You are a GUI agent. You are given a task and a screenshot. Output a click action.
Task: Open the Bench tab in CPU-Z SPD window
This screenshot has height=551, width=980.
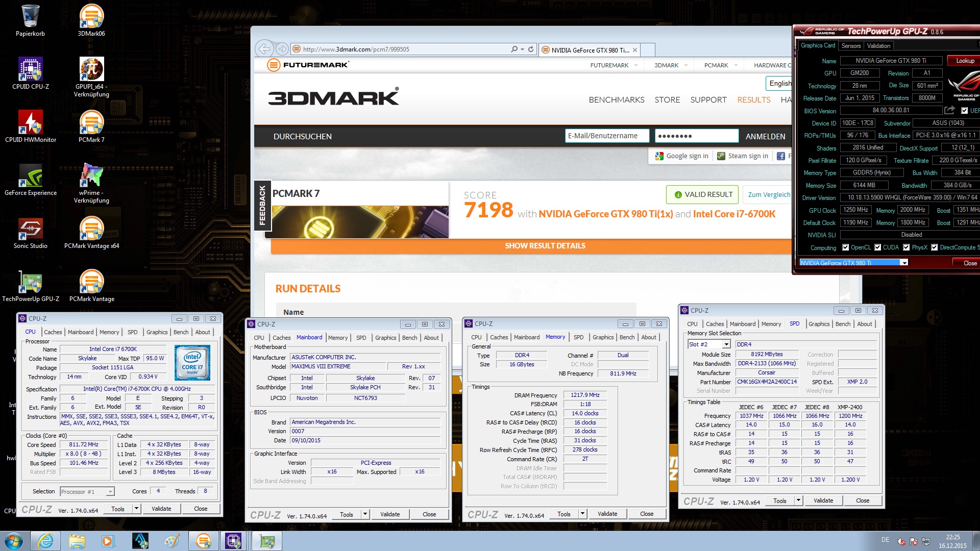coord(843,324)
